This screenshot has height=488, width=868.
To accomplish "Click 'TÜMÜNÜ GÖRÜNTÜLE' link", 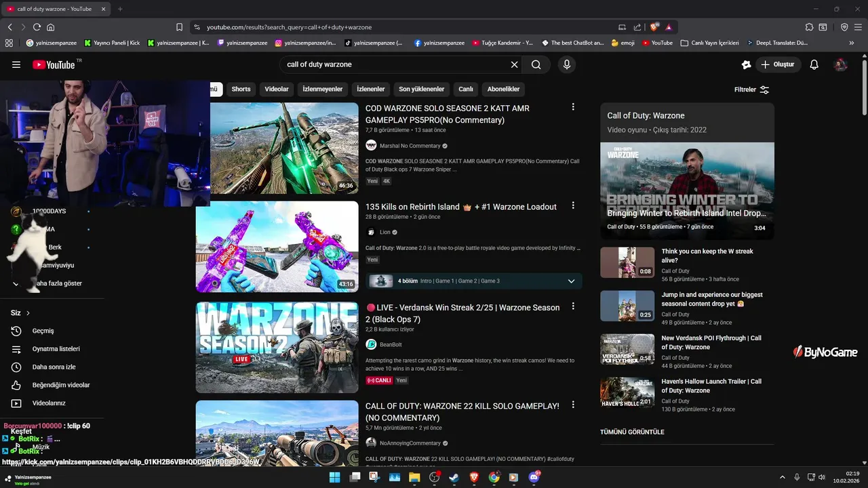I will pos(632,432).
